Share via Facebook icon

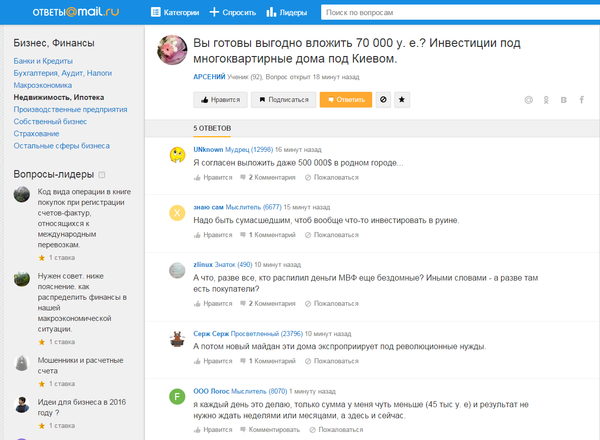(x=581, y=100)
